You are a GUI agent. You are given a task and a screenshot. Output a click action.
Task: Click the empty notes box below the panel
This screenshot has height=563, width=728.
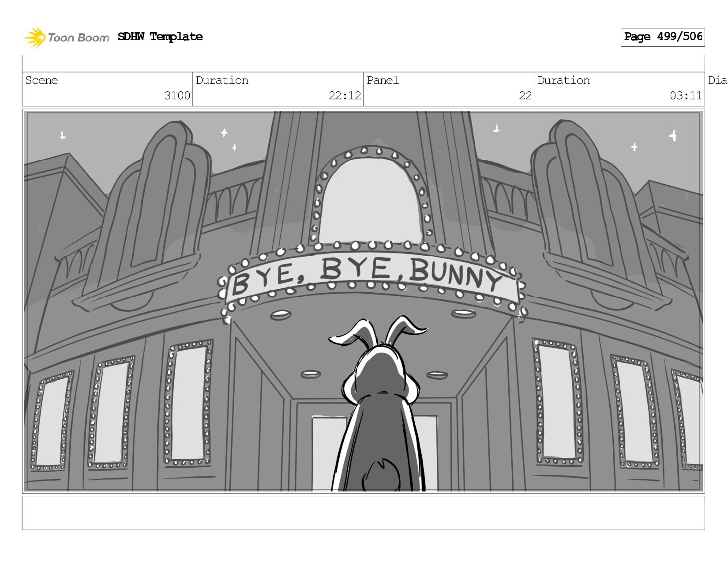pos(364,513)
